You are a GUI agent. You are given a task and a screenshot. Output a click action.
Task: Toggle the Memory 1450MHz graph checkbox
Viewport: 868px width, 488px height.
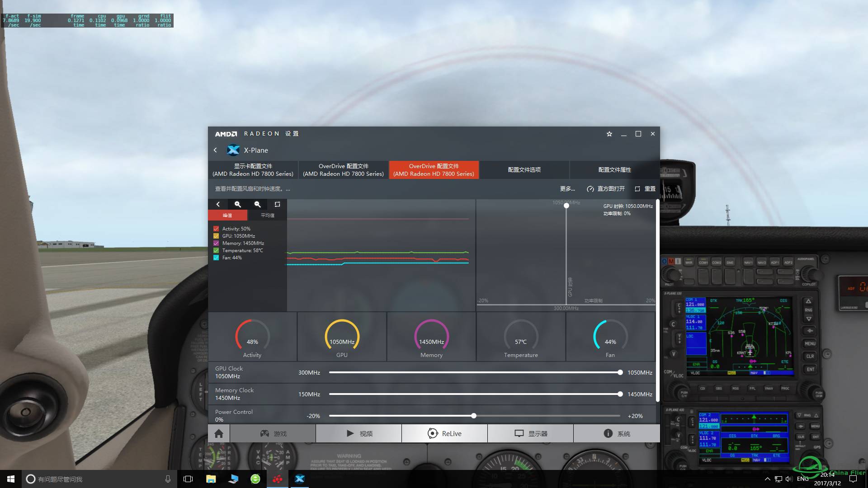pyautogui.click(x=216, y=243)
